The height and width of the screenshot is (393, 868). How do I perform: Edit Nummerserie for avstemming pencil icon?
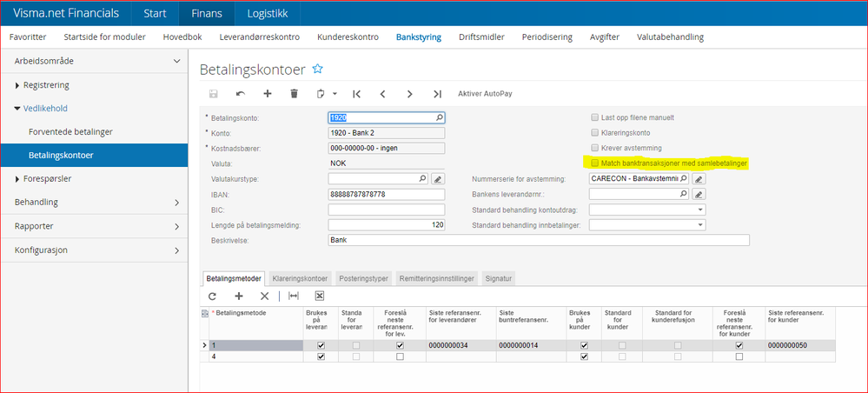tap(699, 179)
